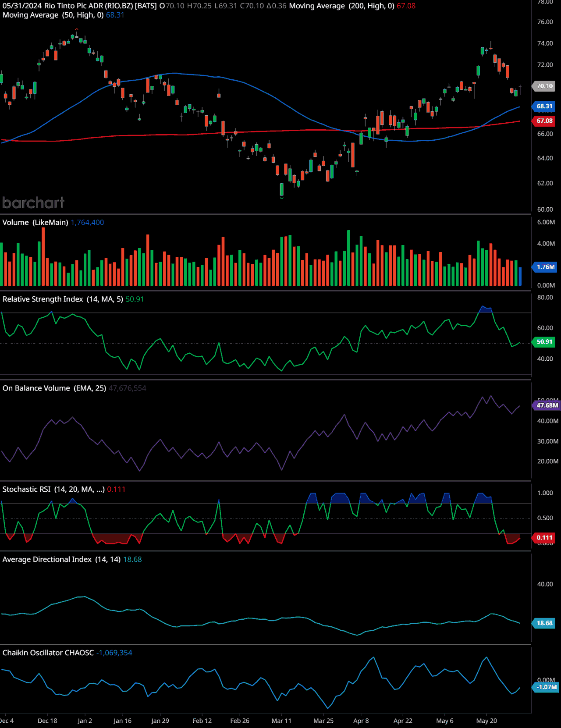
Task: Click the 0.500 Stochastic RSI axis label
Action: tap(545, 518)
